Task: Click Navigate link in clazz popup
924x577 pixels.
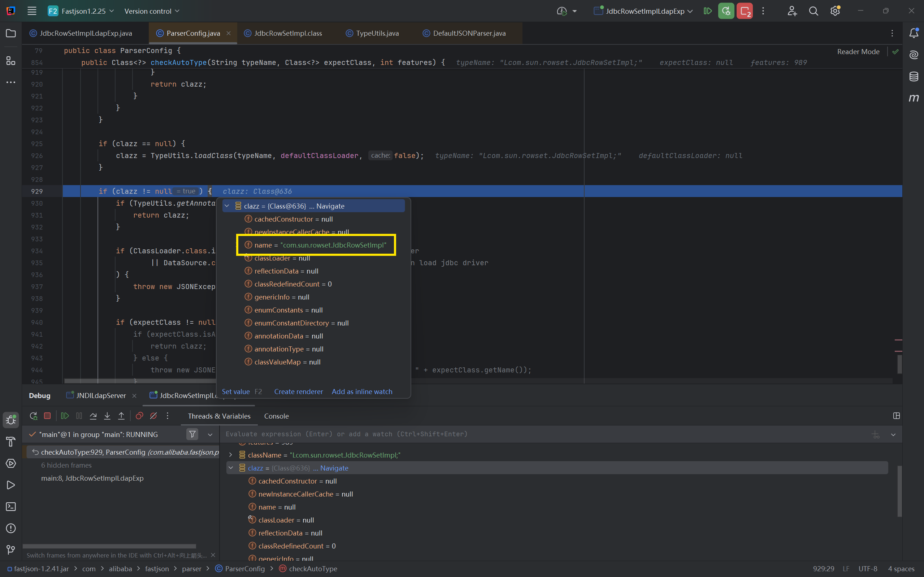Action: point(330,206)
